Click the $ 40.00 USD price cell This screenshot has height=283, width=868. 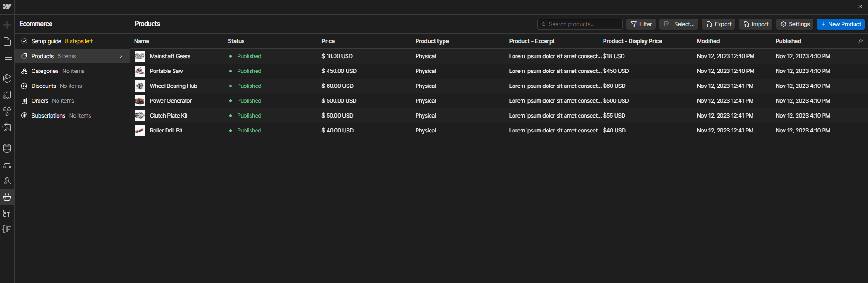pyautogui.click(x=337, y=131)
